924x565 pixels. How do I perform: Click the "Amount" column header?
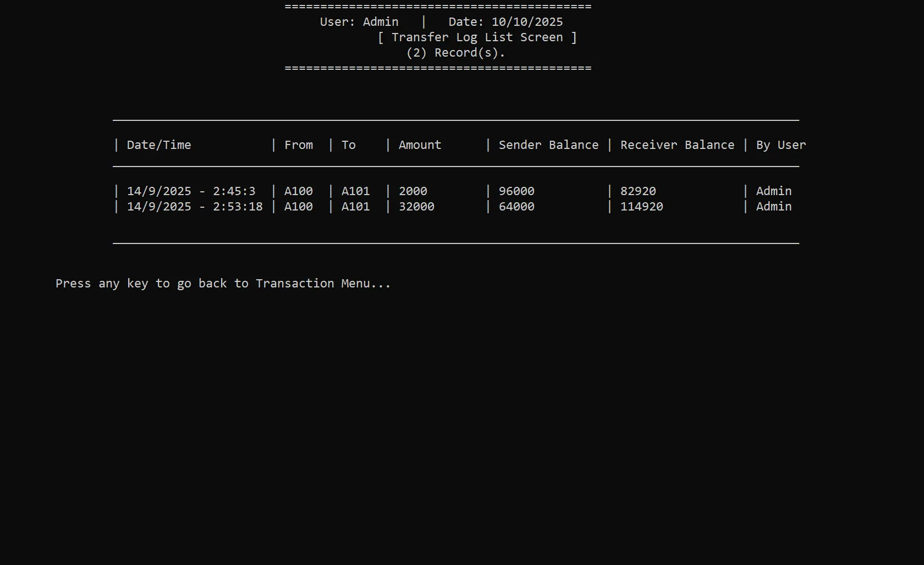click(420, 145)
